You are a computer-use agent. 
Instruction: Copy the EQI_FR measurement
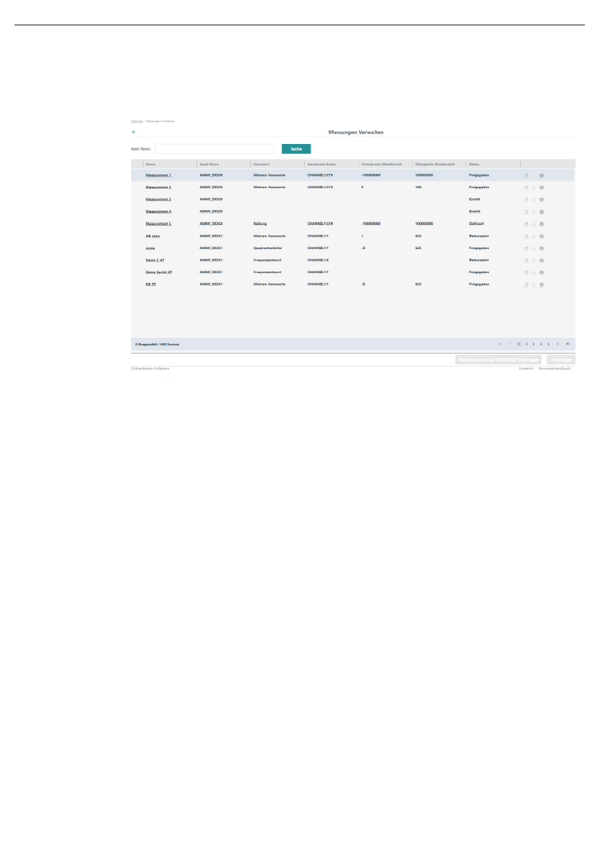(x=527, y=285)
